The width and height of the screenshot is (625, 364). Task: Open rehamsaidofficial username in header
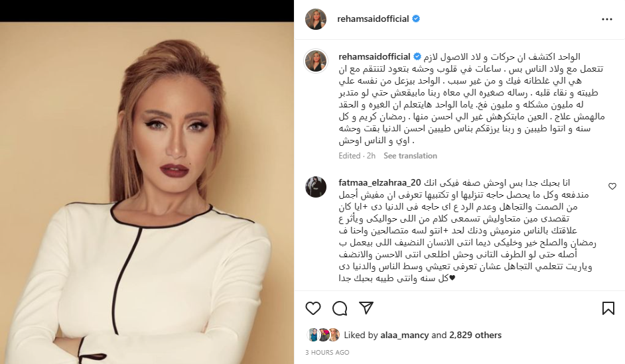(x=373, y=19)
